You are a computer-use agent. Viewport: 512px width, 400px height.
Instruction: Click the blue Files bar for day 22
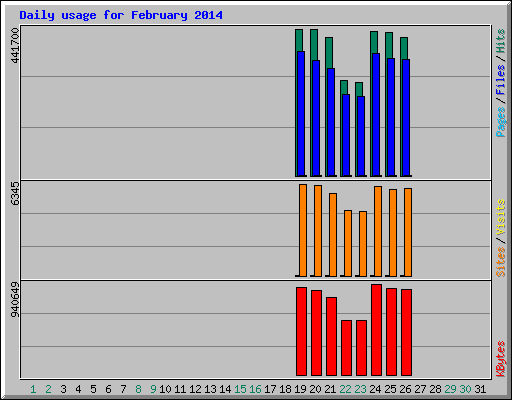[346, 135]
